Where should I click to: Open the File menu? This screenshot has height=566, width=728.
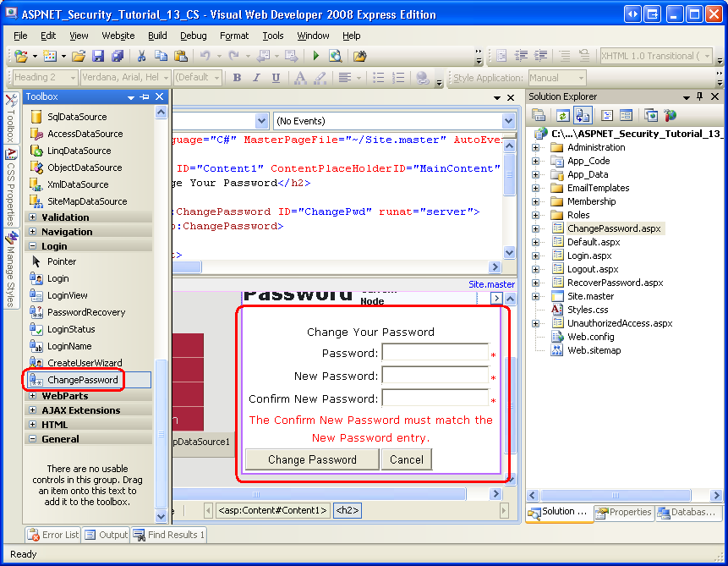tap(20, 36)
